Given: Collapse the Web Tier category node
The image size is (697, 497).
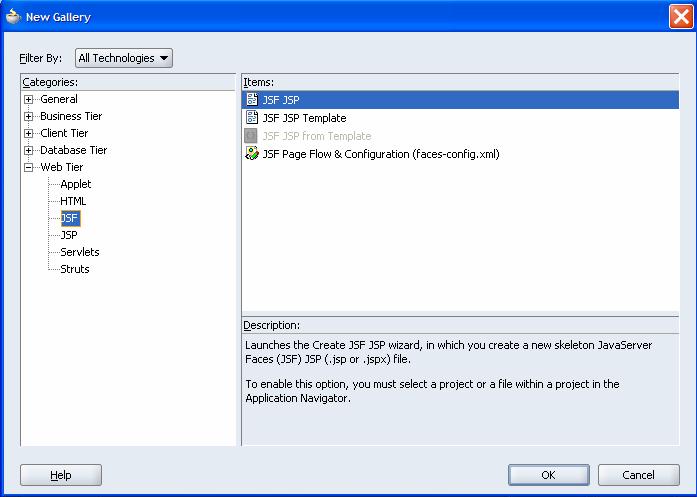Looking at the screenshot, I should pyautogui.click(x=28, y=168).
